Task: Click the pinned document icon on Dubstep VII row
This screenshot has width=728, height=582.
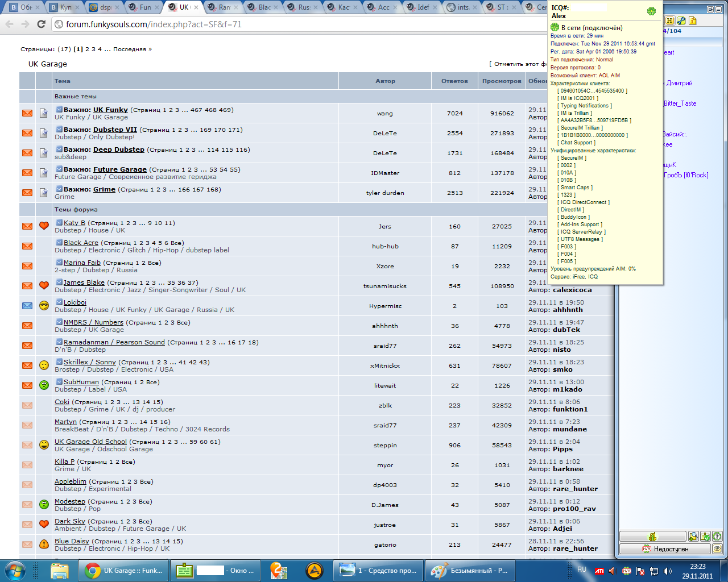Action: click(x=44, y=133)
